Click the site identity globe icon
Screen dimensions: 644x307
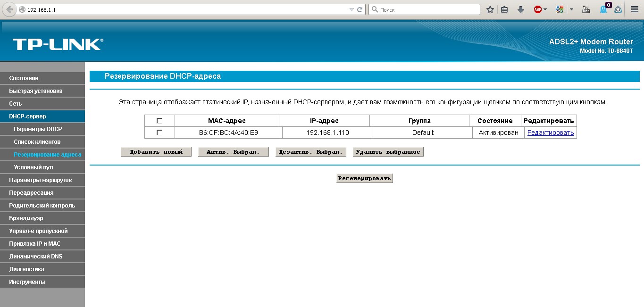pyautogui.click(x=22, y=9)
